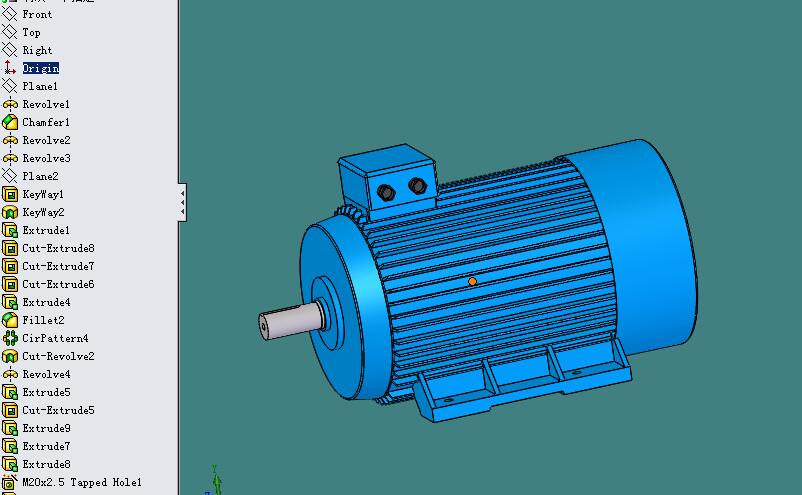Click the Cut-Extrude7 feature icon
Image resolution: width=802 pixels, height=495 pixels.
pos(10,266)
